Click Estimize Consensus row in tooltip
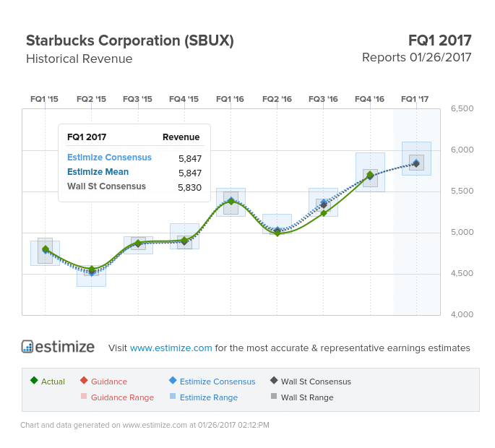This screenshot has width=495, height=448. pyautogui.click(x=134, y=158)
